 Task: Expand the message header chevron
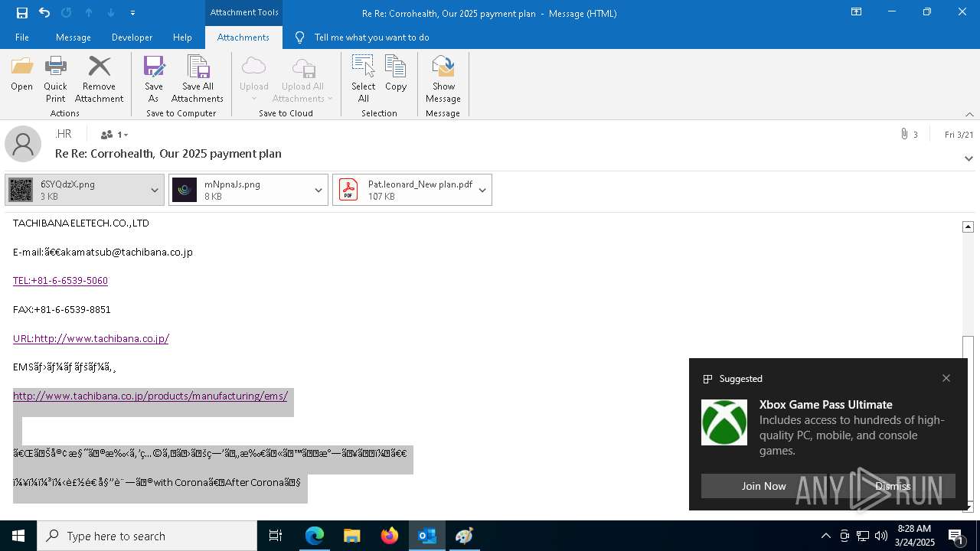[969, 158]
